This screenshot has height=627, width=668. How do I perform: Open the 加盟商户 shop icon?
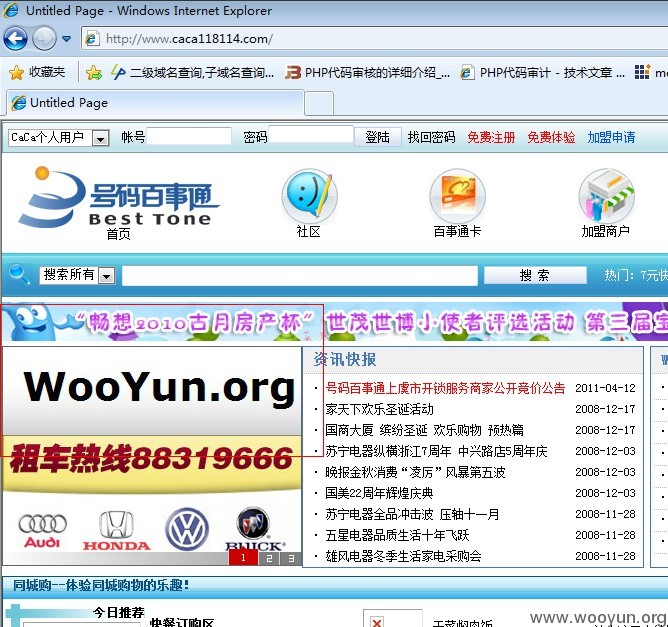pyautogui.click(x=606, y=196)
